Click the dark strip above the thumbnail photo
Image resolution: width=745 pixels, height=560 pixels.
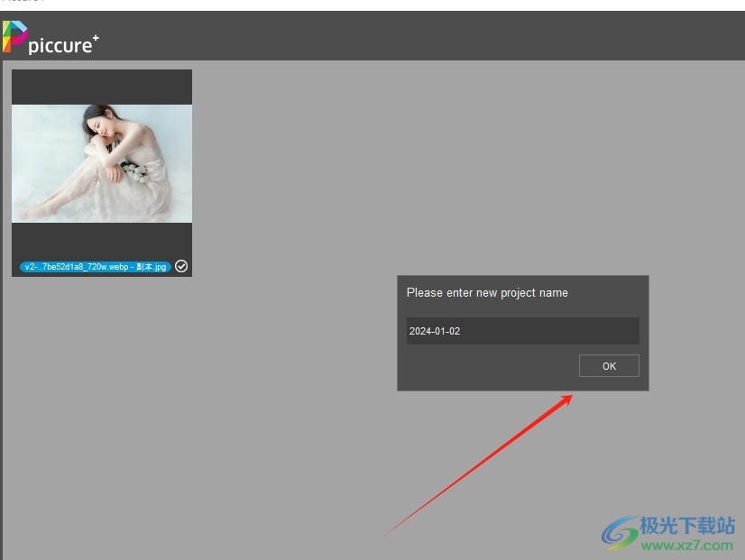101,87
